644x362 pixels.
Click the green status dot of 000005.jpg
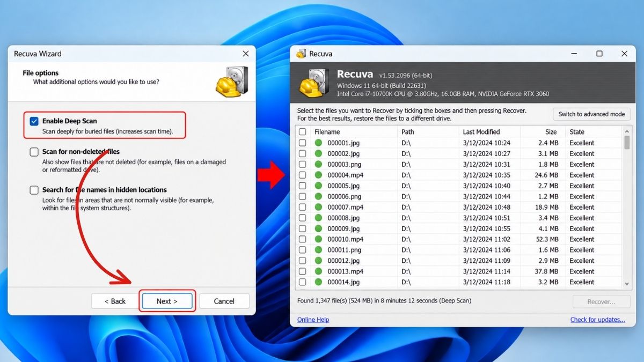click(318, 186)
